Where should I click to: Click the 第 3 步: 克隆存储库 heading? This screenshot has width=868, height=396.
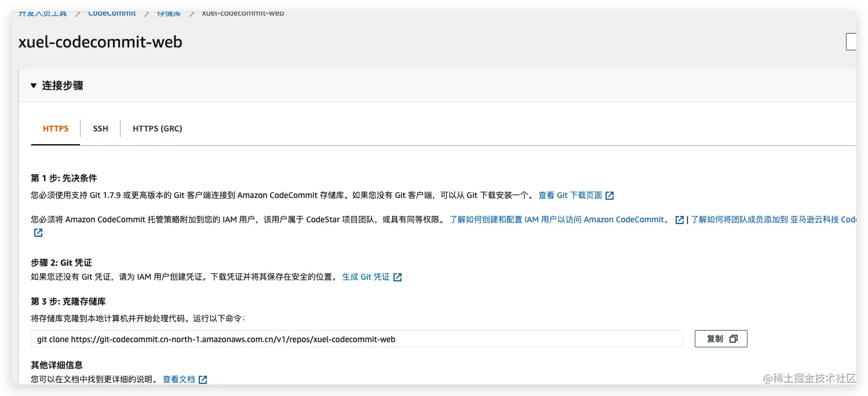[x=68, y=301]
